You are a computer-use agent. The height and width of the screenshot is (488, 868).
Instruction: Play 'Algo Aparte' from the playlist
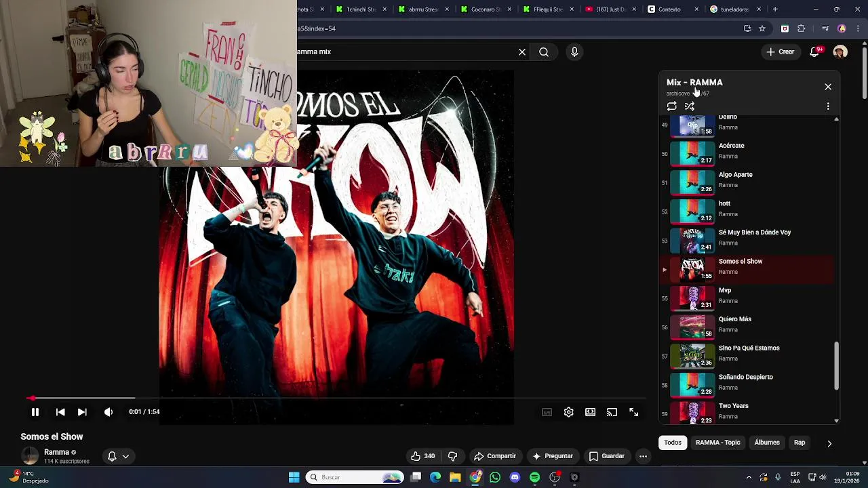coord(746,182)
